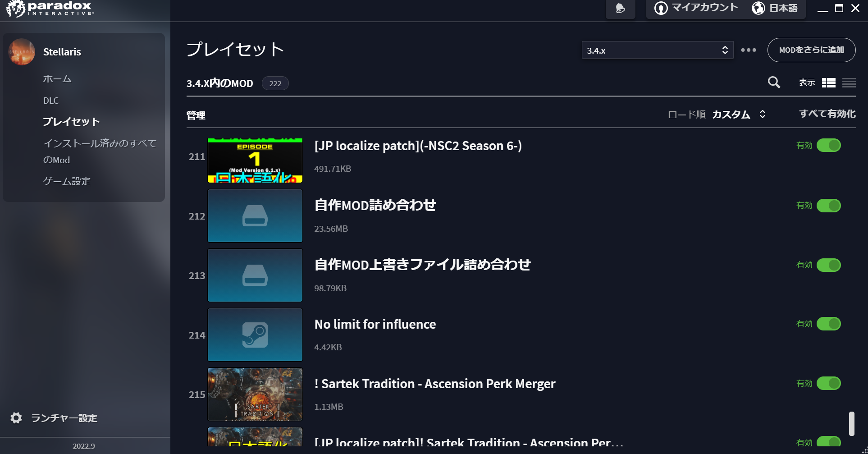
Task: Click the Paradox Interactive logo
Action: click(x=50, y=8)
